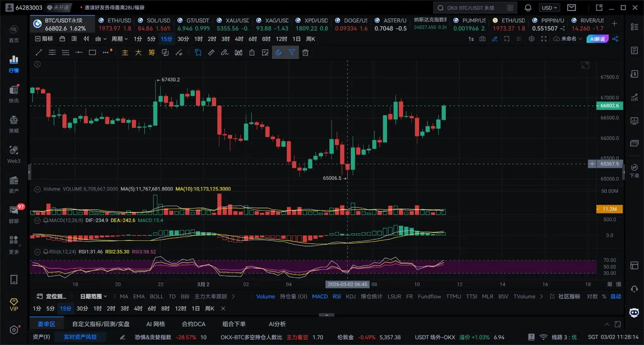Select the 1时 timeframe in top toolbar
Screen dimensions: 644x345
pos(199,39)
